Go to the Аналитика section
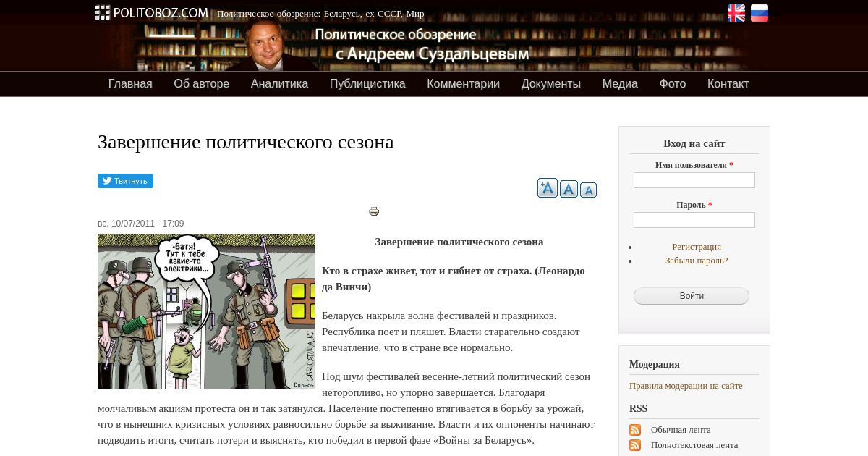Viewport: 868px width, 456px height. (279, 84)
